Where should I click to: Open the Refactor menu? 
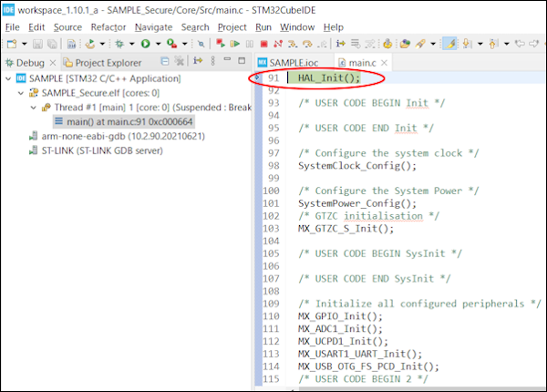[x=108, y=27]
